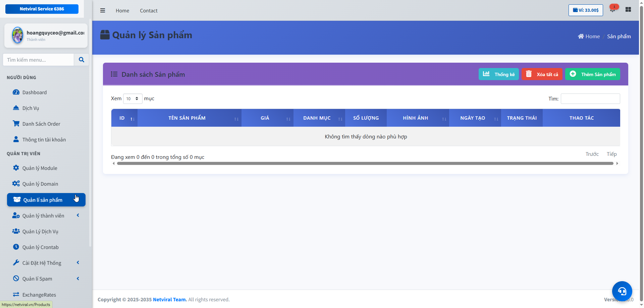
Task: Click the table horizontal scrollbar
Action: pos(365,164)
